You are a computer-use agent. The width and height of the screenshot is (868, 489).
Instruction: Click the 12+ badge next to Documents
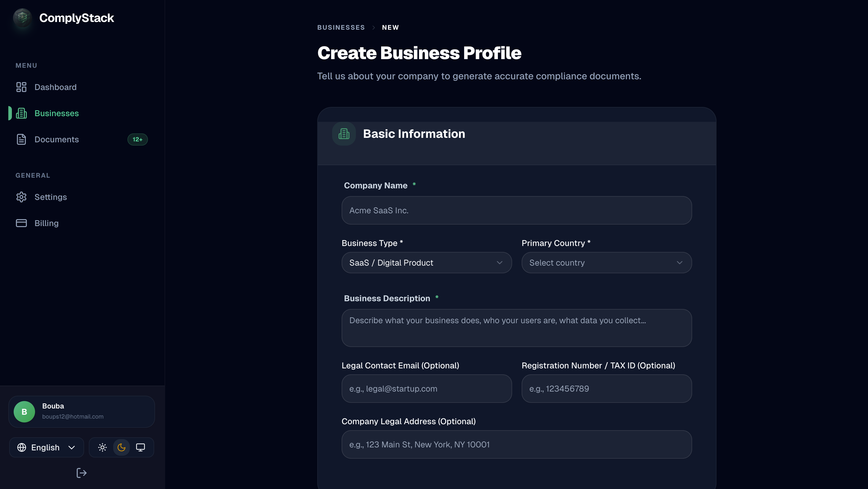point(138,139)
